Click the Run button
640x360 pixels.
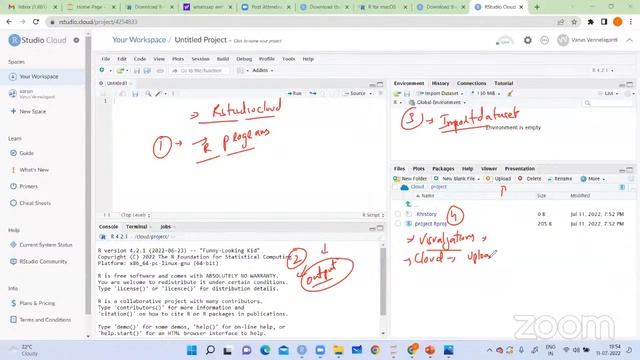(295, 93)
